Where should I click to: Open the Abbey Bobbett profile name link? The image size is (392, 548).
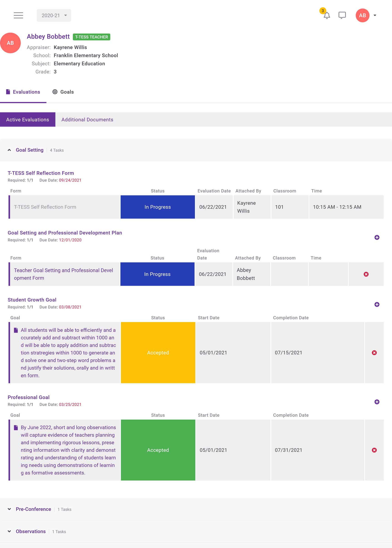point(48,37)
